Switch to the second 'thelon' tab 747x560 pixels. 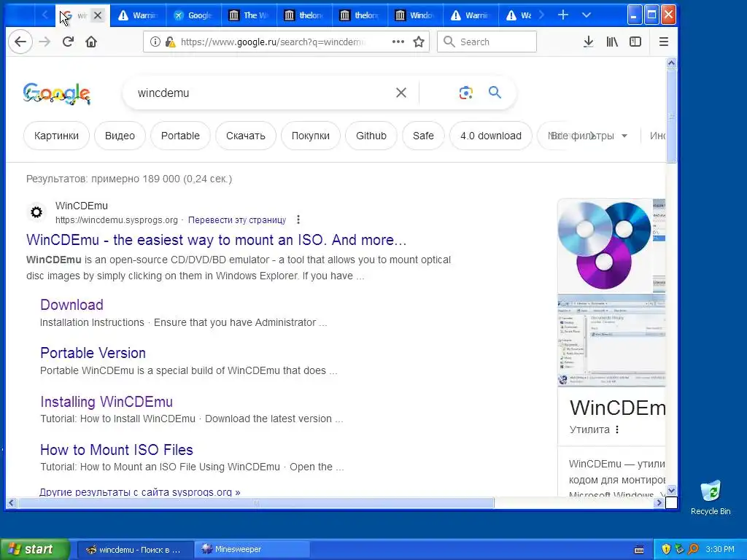click(360, 15)
